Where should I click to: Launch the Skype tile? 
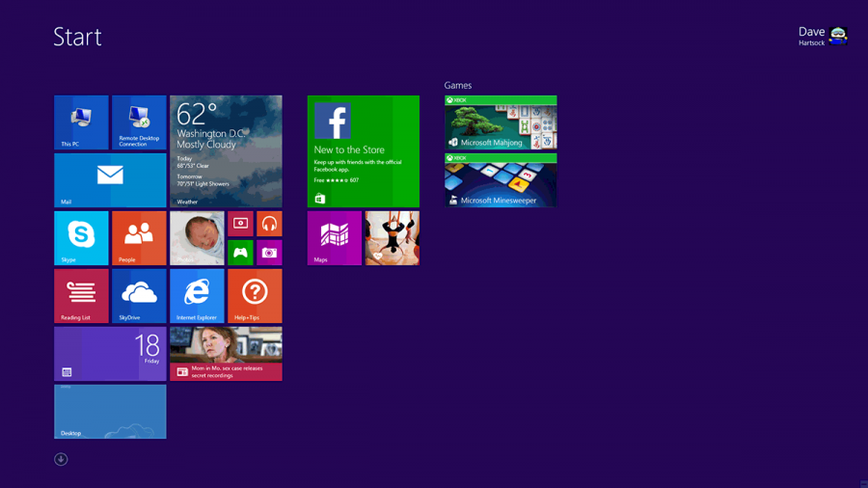click(81, 238)
